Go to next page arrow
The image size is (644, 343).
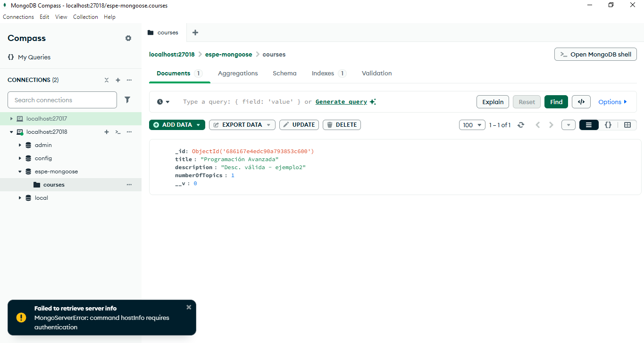(x=551, y=125)
